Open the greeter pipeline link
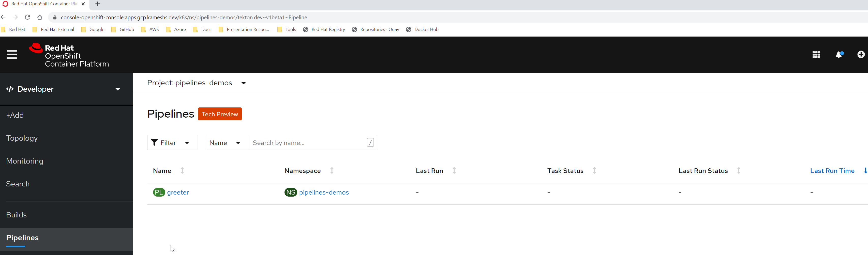Screen dimensions: 868x255 coord(178,193)
